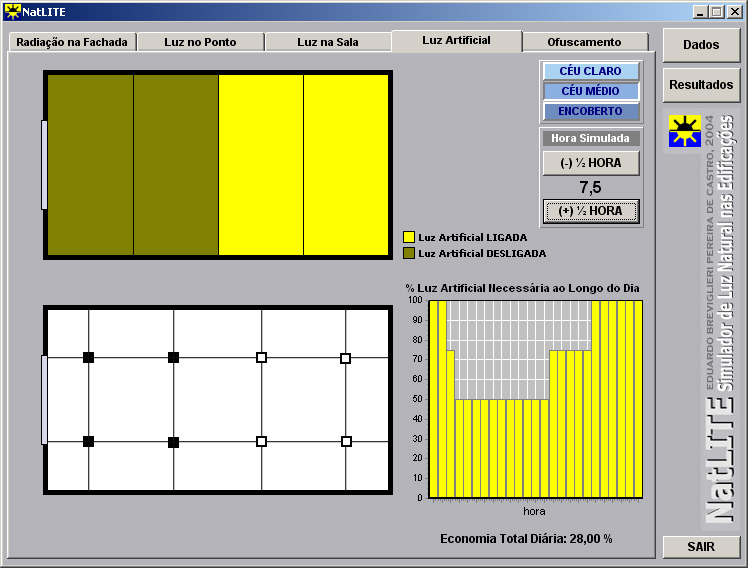748x568 pixels.
Task: Select the Luz Artificial tab
Action: [x=456, y=41]
